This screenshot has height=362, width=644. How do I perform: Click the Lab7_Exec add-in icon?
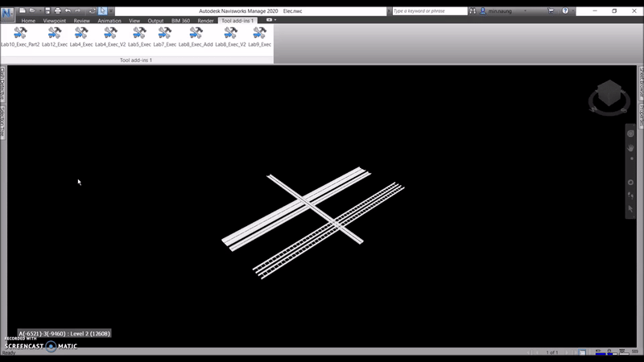[x=164, y=35]
